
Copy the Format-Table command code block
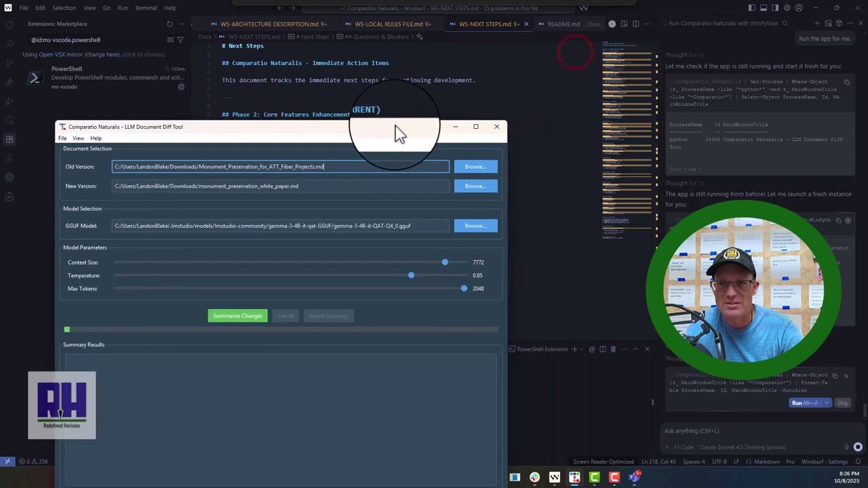coord(835,375)
